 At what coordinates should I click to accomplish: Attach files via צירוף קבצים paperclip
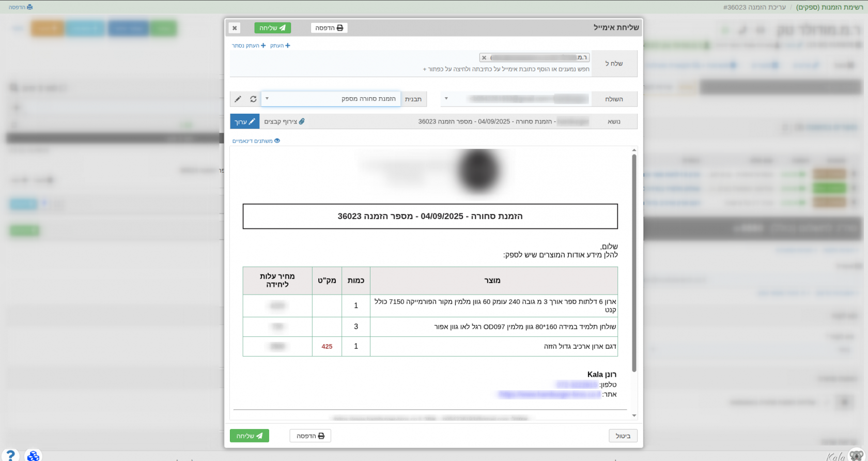[284, 121]
